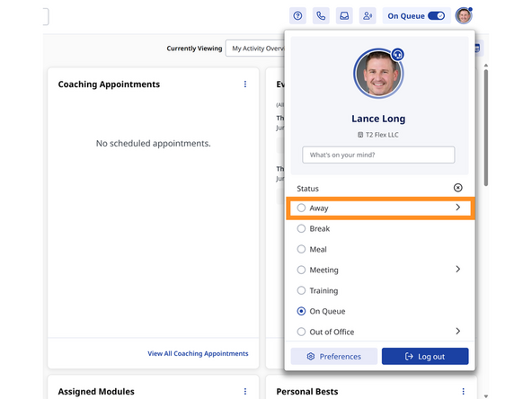Image resolution: width=532 pixels, height=399 pixels.
Task: Open the inbox tray icon
Action: 344,15
